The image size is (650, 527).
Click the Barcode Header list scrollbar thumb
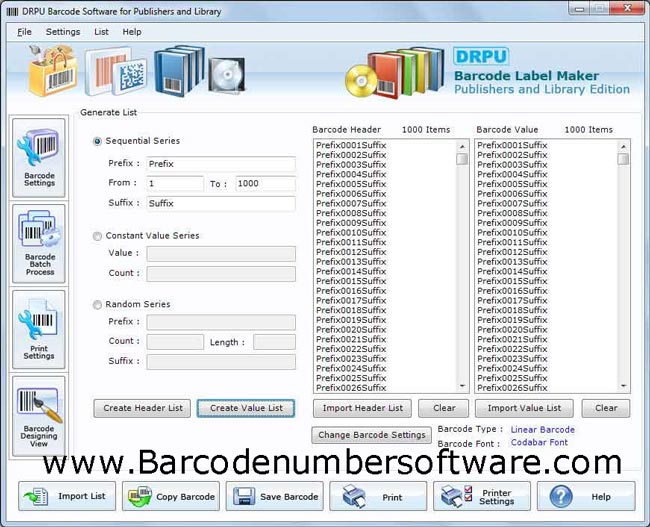click(x=462, y=159)
